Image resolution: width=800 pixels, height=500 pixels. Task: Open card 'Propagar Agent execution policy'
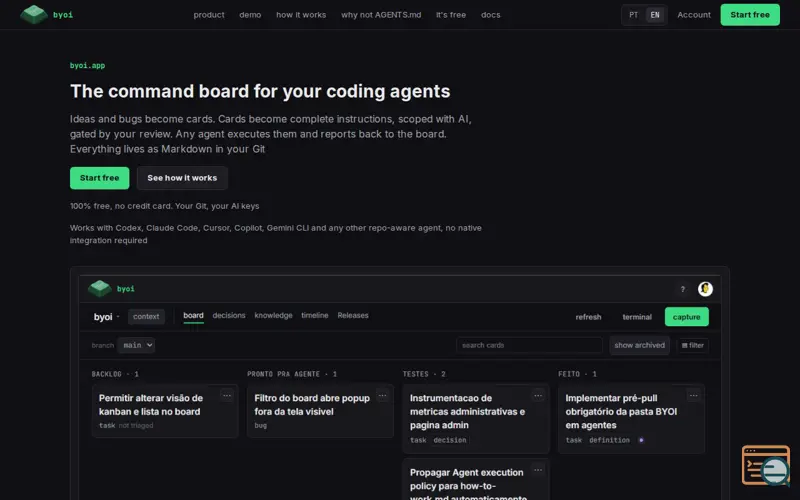pyautogui.click(x=476, y=479)
